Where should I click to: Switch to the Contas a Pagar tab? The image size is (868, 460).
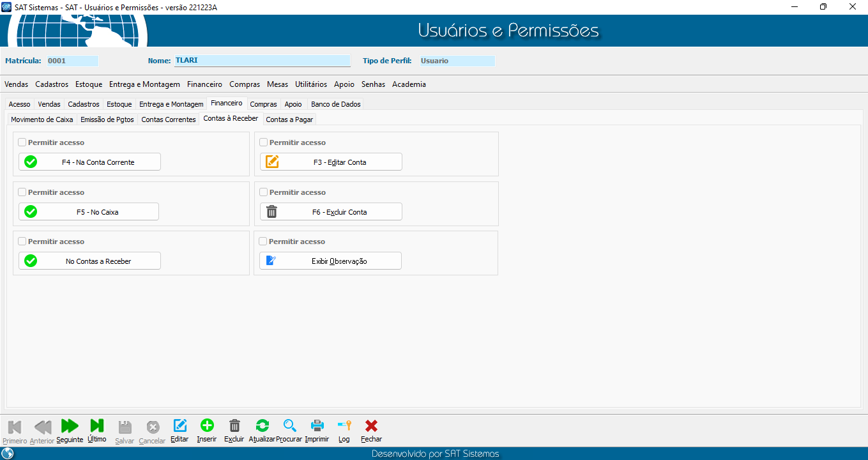pyautogui.click(x=289, y=119)
